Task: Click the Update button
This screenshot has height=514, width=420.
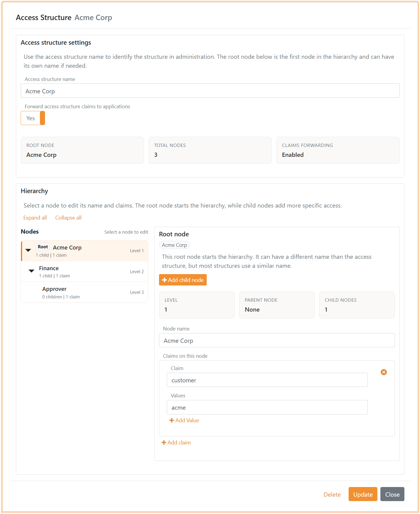Action: [x=362, y=494]
